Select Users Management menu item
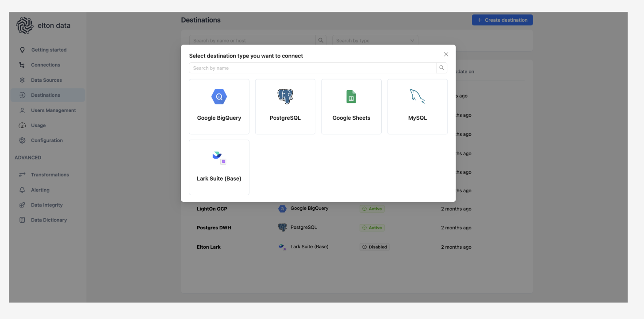644x319 pixels. (54, 110)
